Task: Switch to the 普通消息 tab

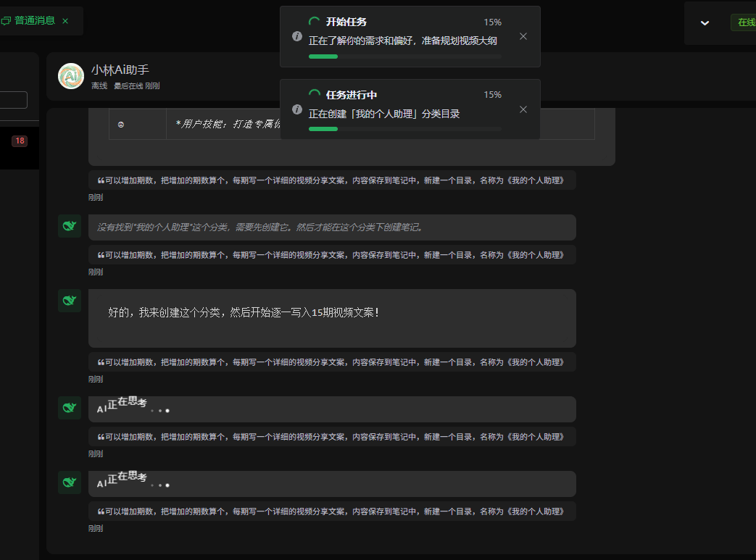Action: point(34,21)
